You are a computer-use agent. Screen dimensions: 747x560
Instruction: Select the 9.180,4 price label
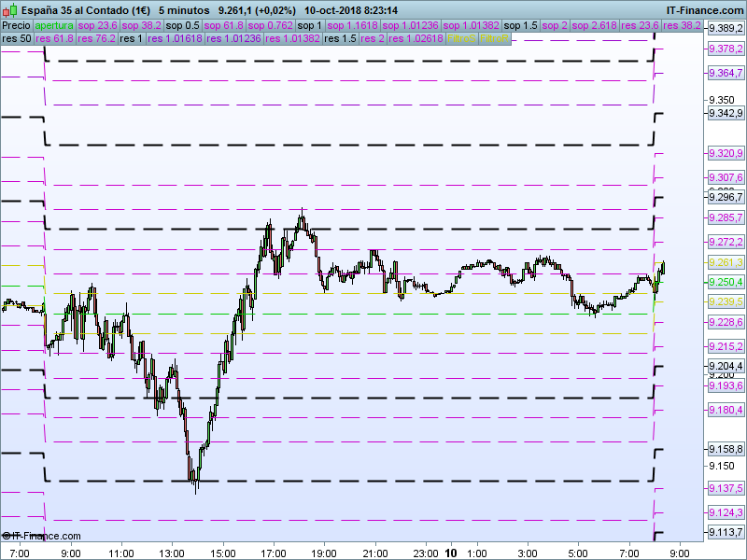[726, 410]
